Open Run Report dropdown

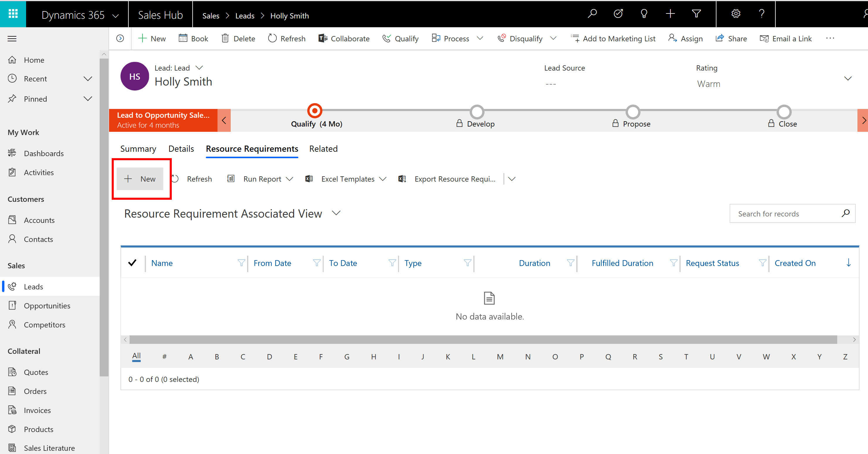[x=289, y=179]
